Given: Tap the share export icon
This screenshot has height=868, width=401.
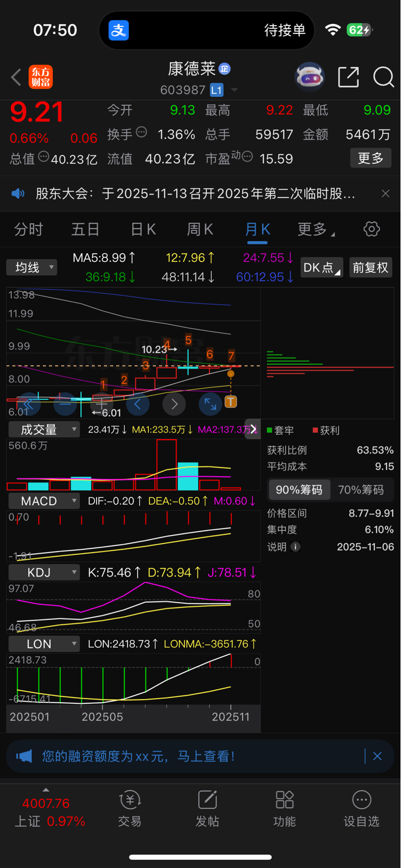Looking at the screenshot, I should [348, 77].
